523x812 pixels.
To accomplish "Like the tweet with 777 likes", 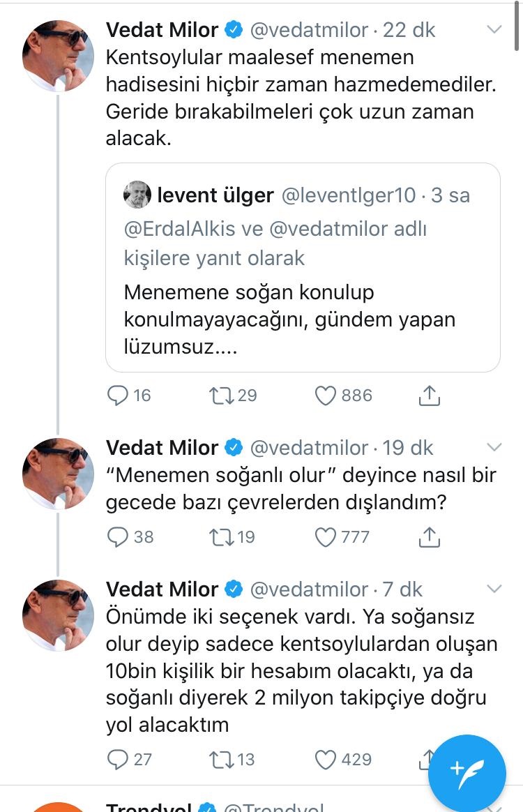I will point(326,536).
